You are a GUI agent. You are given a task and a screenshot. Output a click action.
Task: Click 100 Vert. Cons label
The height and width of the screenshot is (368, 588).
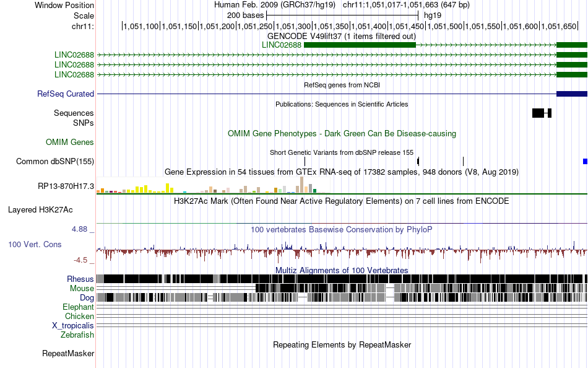click(x=35, y=245)
